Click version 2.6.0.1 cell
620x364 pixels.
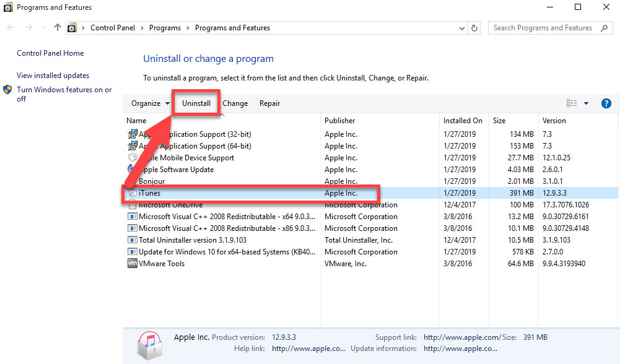[552, 170]
